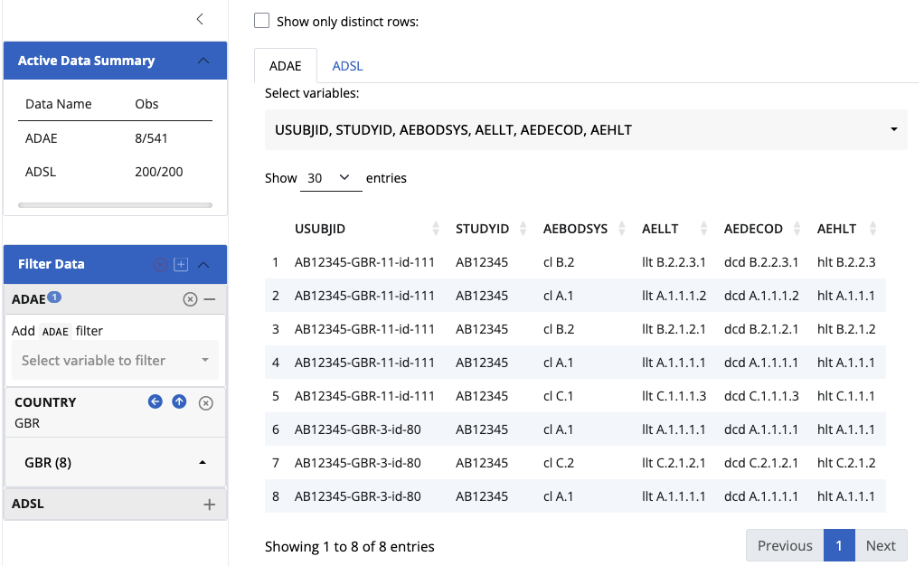
Task: Collapse the left sidebar with the chevron
Action: pyautogui.click(x=200, y=19)
